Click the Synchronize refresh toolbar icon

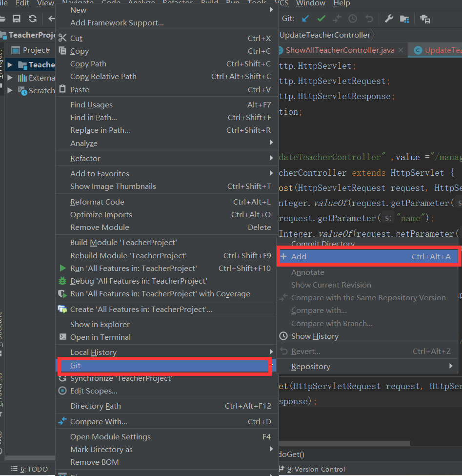(33, 19)
